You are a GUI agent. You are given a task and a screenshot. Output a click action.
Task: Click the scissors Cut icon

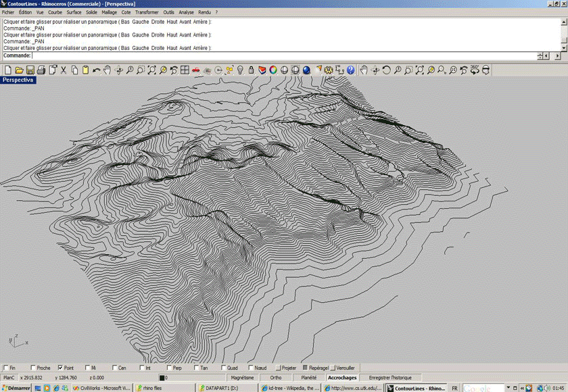point(64,70)
